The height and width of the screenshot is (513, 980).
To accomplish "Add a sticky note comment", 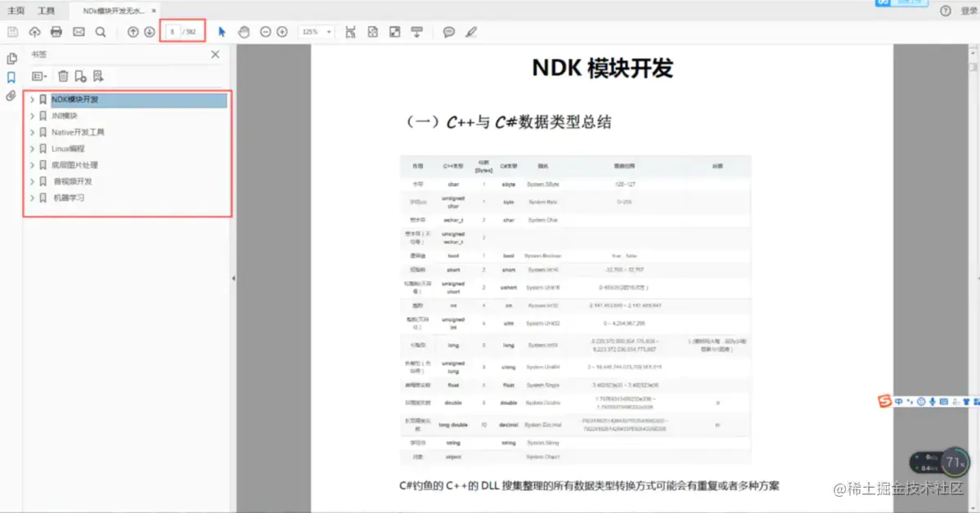I will (448, 31).
